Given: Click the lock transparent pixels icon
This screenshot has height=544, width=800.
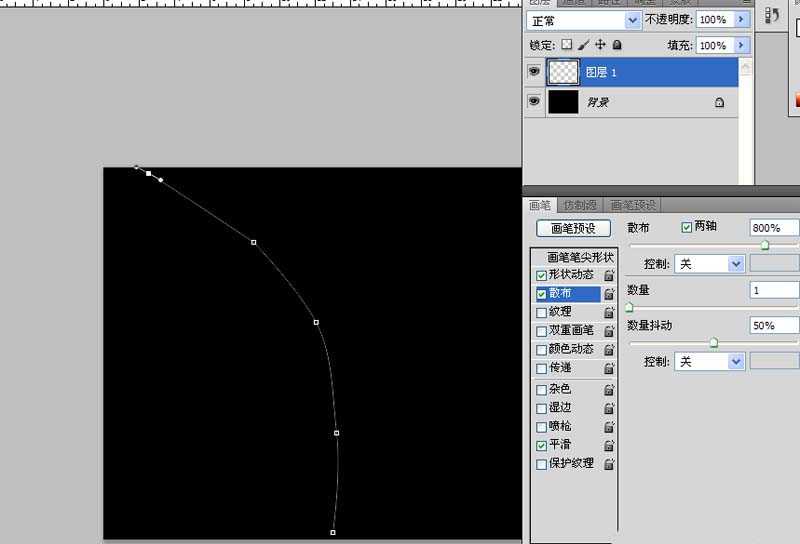Looking at the screenshot, I should point(566,45).
